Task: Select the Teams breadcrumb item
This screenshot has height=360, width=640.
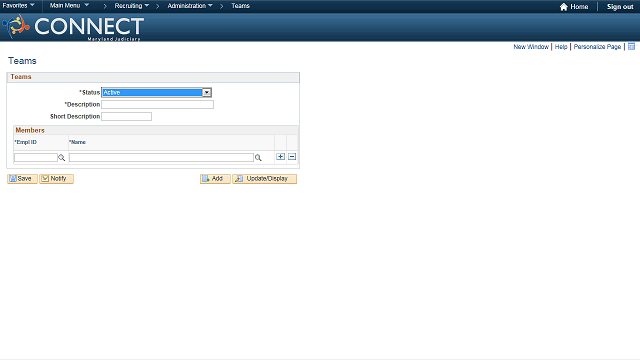Action: [x=240, y=6]
